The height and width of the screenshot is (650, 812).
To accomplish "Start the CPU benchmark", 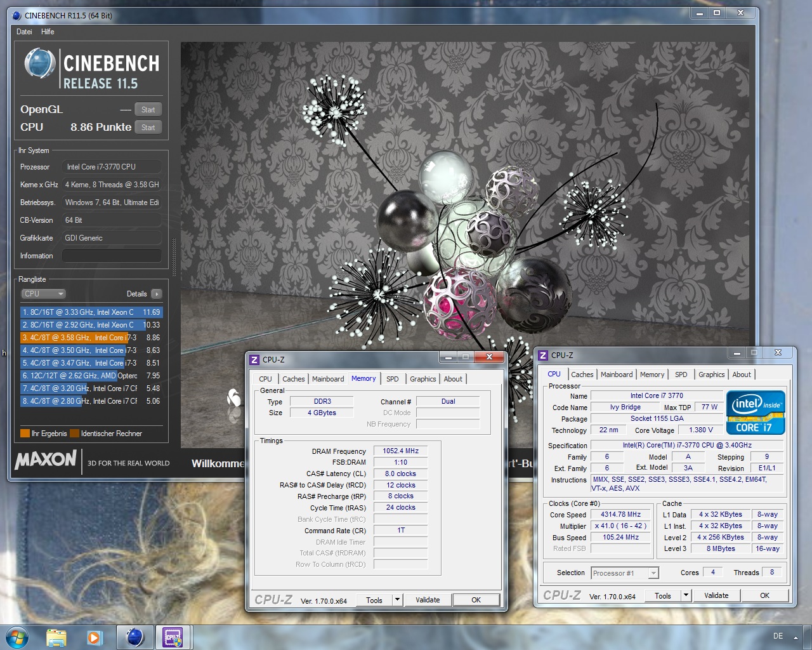I will click(x=148, y=128).
